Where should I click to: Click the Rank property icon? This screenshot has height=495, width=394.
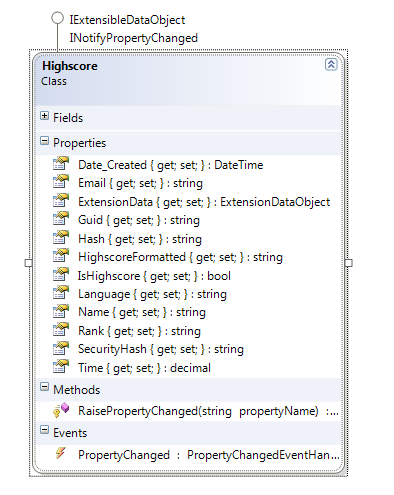(x=61, y=329)
